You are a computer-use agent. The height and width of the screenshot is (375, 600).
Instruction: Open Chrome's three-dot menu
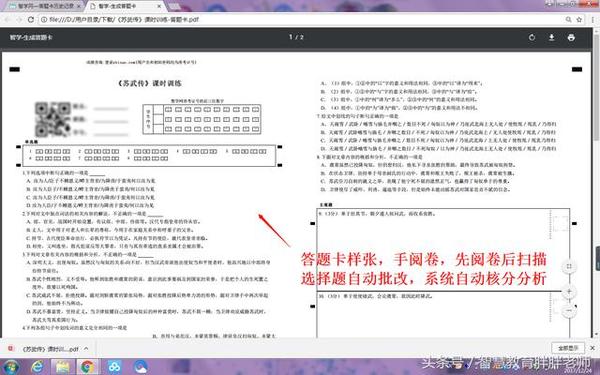[x=593, y=19]
